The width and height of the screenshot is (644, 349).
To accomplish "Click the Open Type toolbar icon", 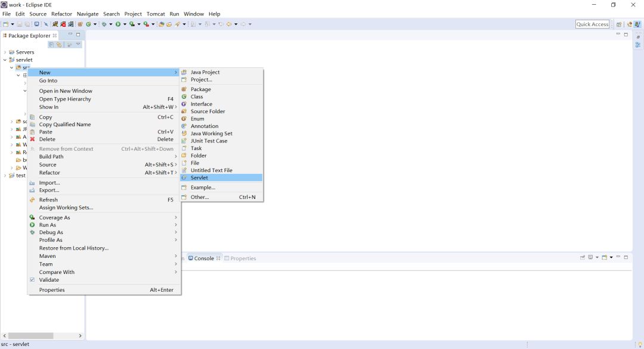I will 162,24.
